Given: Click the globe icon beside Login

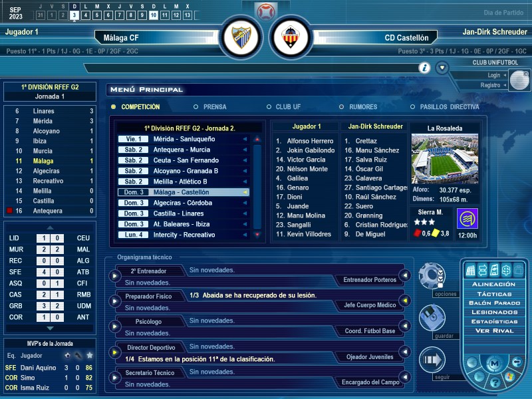Looking at the screenshot, I should pyautogui.click(x=519, y=80).
